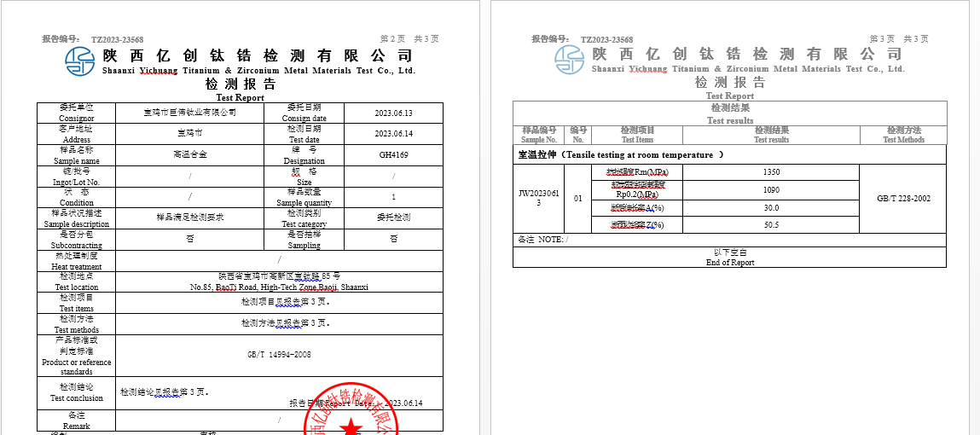Click the Rp0.2 result value 1090

(x=771, y=190)
